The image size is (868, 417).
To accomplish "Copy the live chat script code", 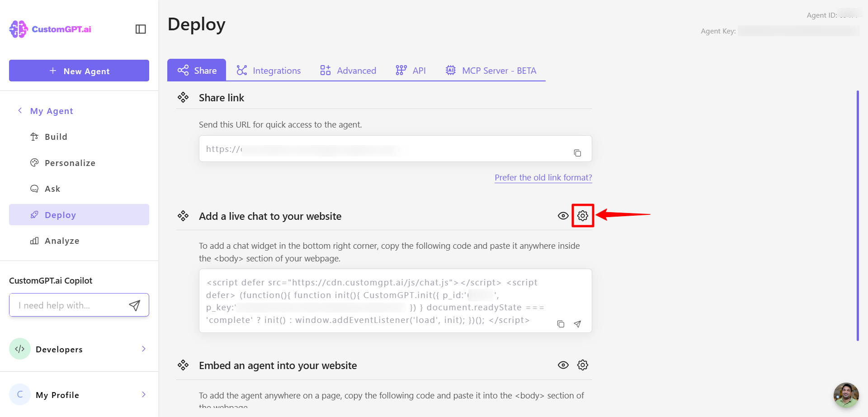I will point(561,324).
